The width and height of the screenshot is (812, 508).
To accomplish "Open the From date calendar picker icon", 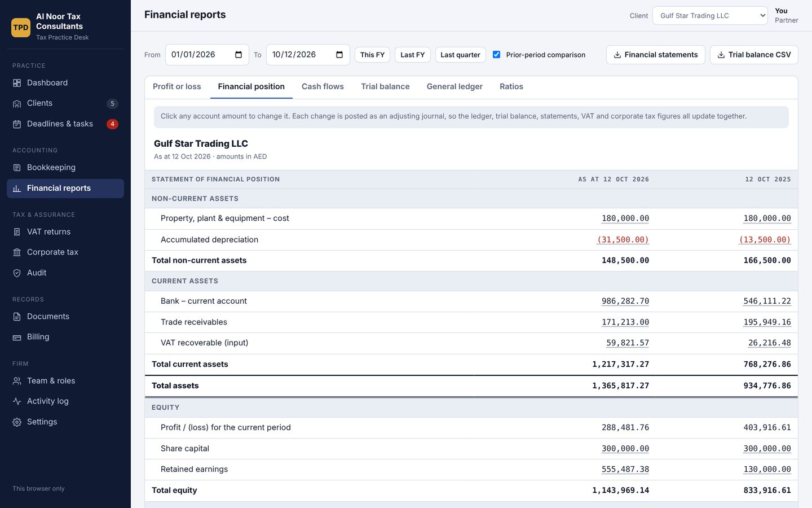I will click(239, 55).
